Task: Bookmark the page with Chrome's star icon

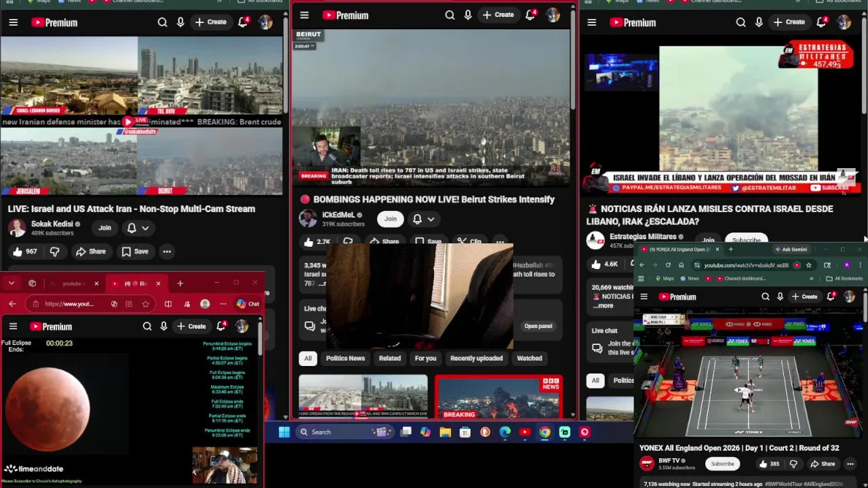Action: (808, 265)
